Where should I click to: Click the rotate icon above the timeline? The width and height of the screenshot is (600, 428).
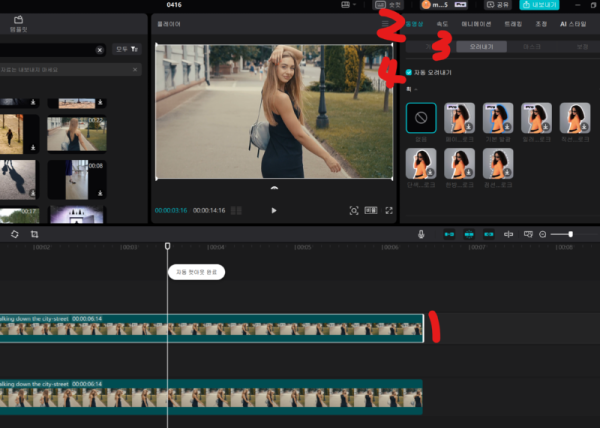(x=15, y=234)
